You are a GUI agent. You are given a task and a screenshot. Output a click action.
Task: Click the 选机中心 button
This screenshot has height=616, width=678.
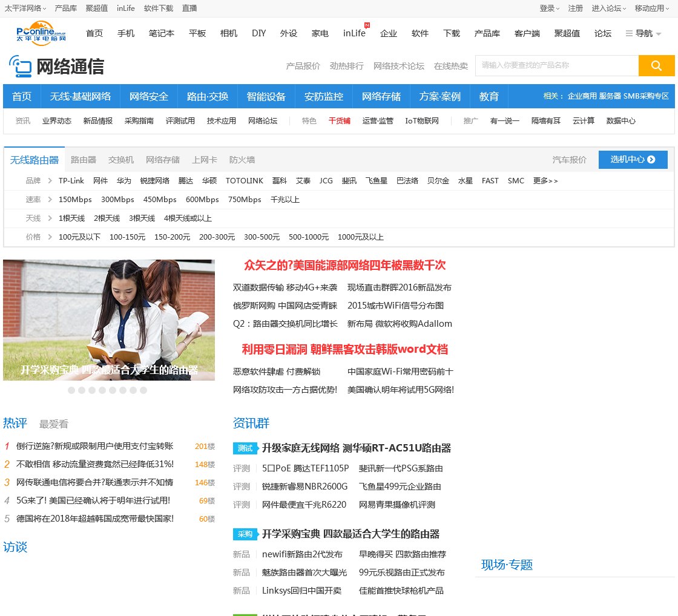[x=633, y=160]
